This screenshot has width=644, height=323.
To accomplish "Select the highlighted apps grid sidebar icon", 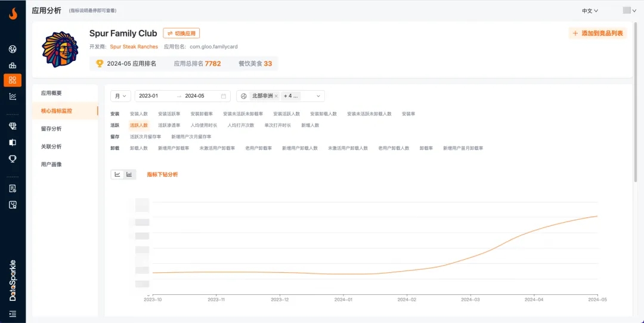I will [x=13, y=80].
